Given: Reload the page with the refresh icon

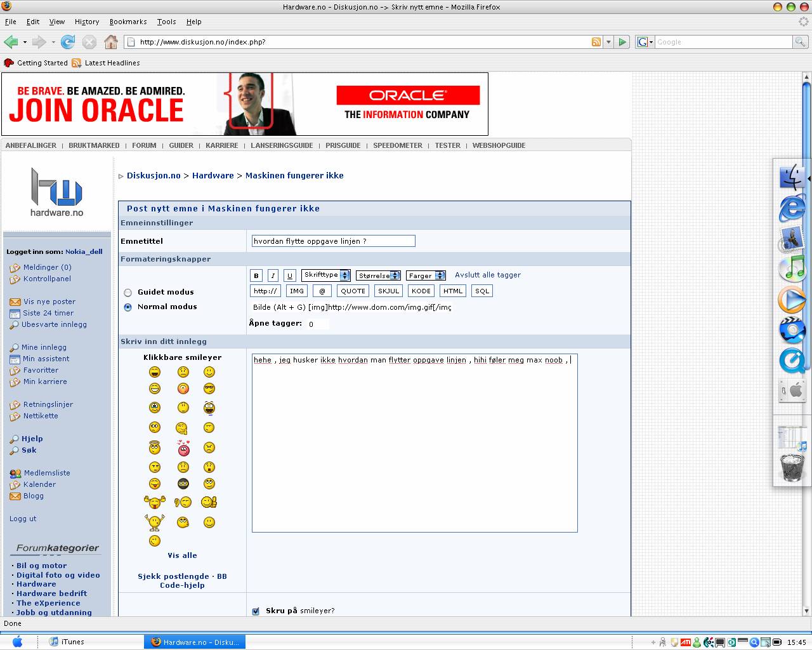Looking at the screenshot, I should click(68, 42).
